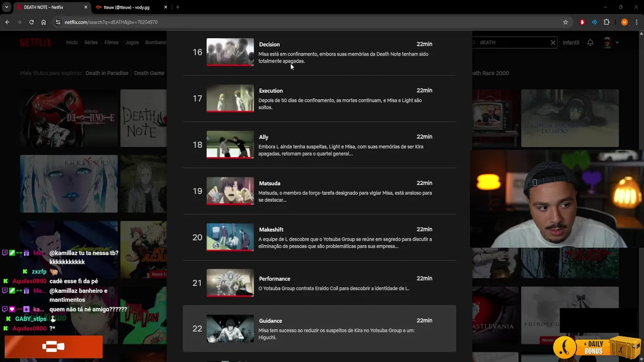Image resolution: width=644 pixels, height=362 pixels.
Task: Click the Daily Bonus overlay badge
Action: point(596,346)
